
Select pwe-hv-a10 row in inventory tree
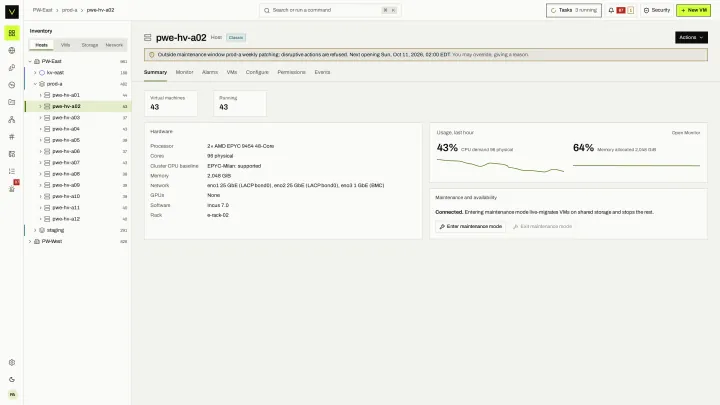tap(78, 197)
